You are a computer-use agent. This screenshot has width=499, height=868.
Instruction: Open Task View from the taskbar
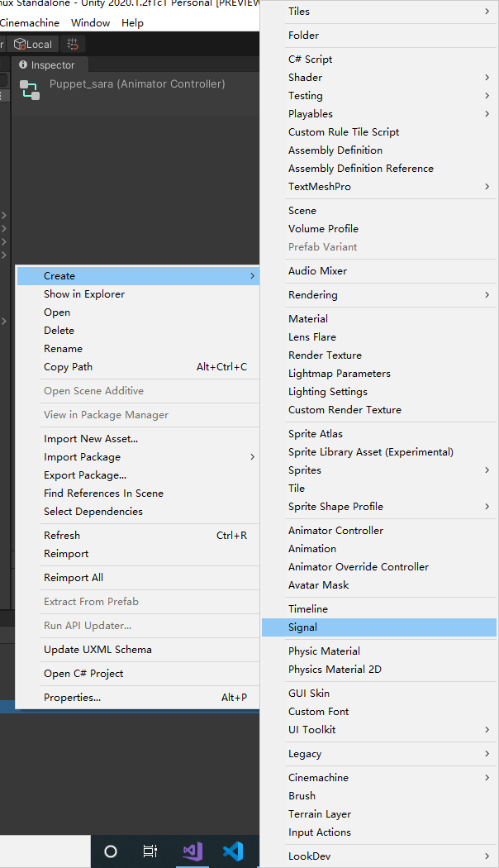150,851
